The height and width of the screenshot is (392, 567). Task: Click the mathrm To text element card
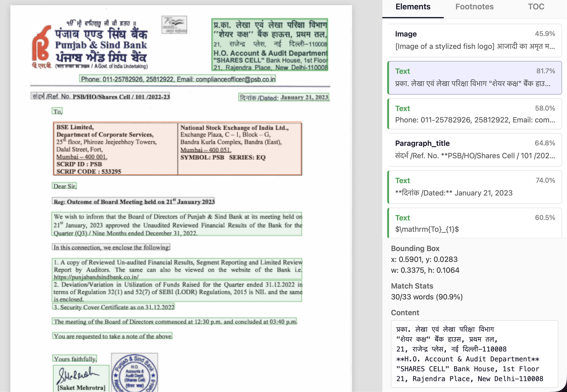(475, 223)
